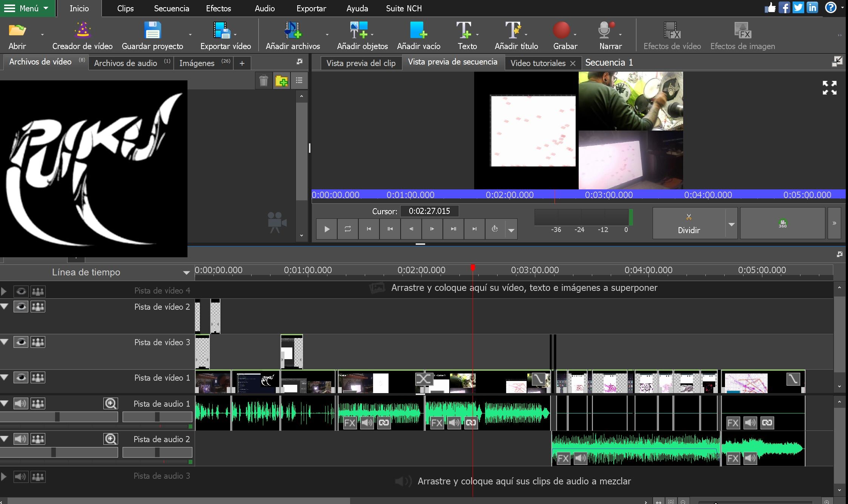
Task: Click Narrar microphone icon
Action: (606, 31)
